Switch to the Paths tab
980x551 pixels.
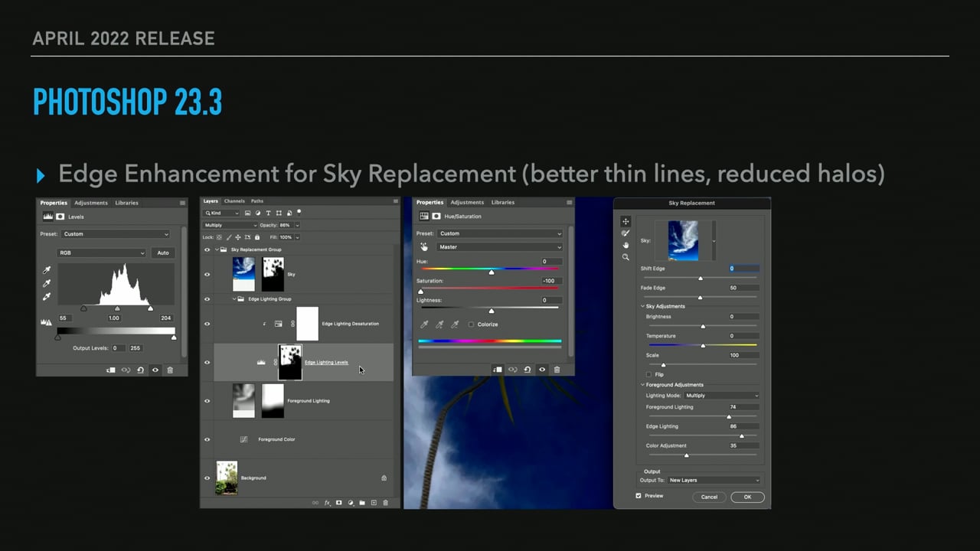[x=257, y=201]
